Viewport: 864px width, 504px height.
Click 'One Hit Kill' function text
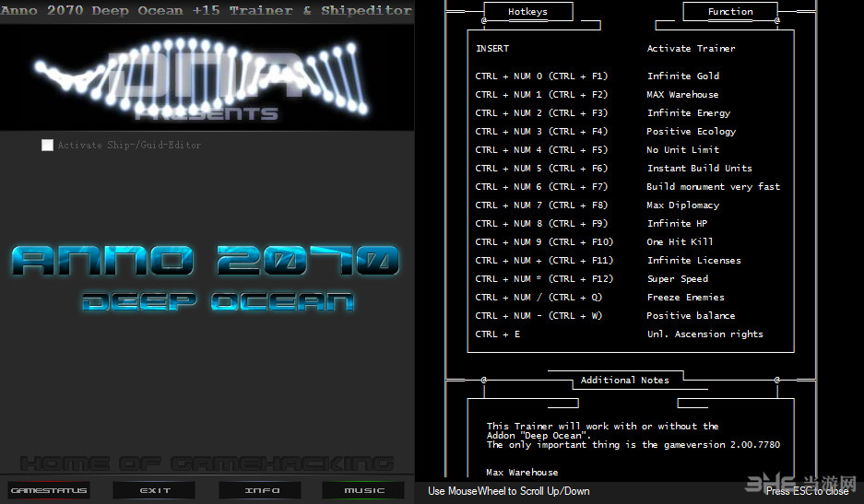point(680,241)
